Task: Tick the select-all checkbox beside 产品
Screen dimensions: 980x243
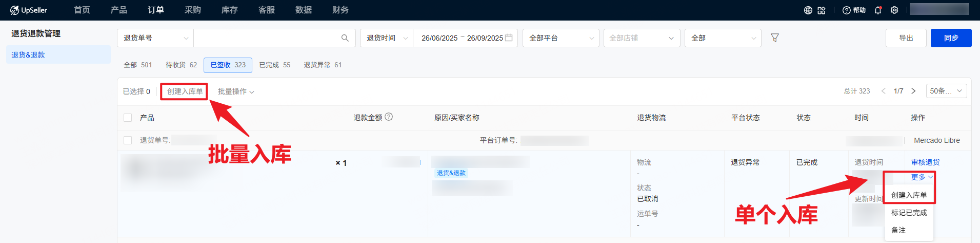Action: click(x=128, y=118)
